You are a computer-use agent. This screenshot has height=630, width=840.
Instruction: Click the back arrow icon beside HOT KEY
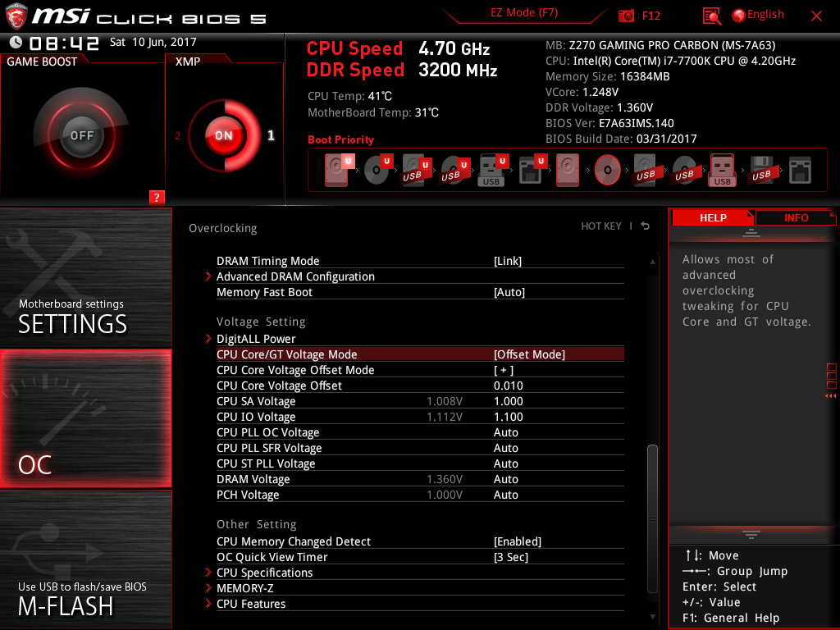pyautogui.click(x=646, y=226)
